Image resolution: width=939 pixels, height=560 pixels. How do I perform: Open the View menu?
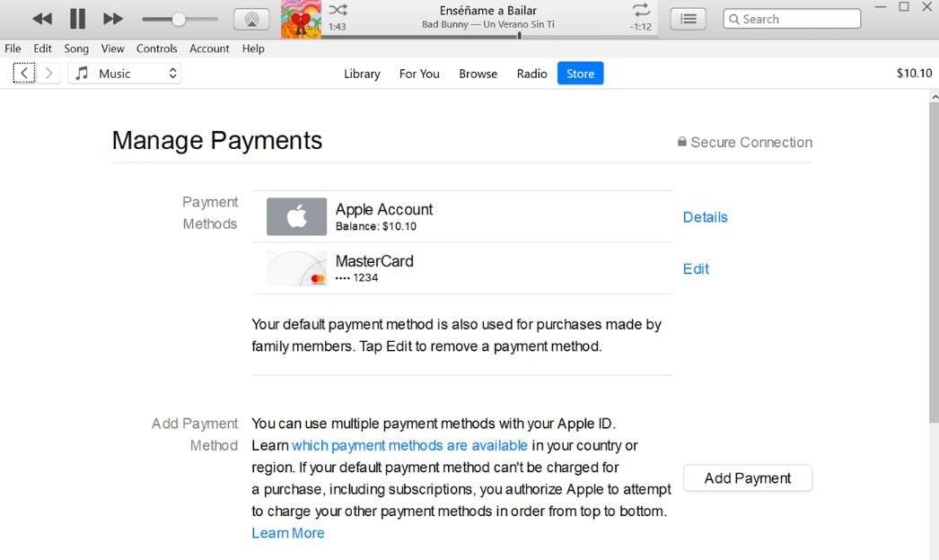[x=112, y=48]
